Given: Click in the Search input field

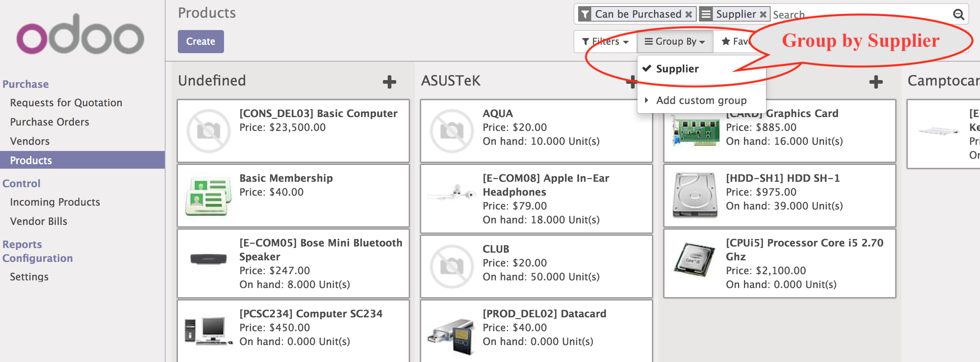Looking at the screenshot, I should [x=861, y=15].
